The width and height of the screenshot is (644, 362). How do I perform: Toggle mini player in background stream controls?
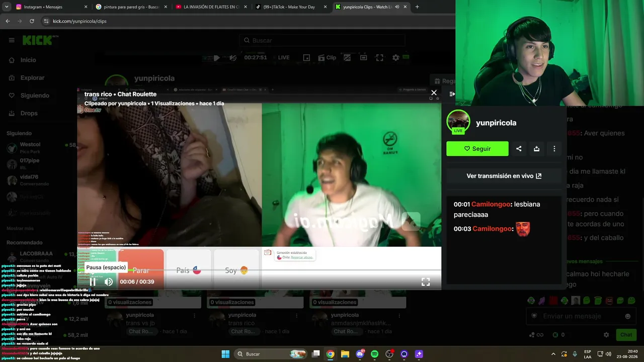coord(306,58)
